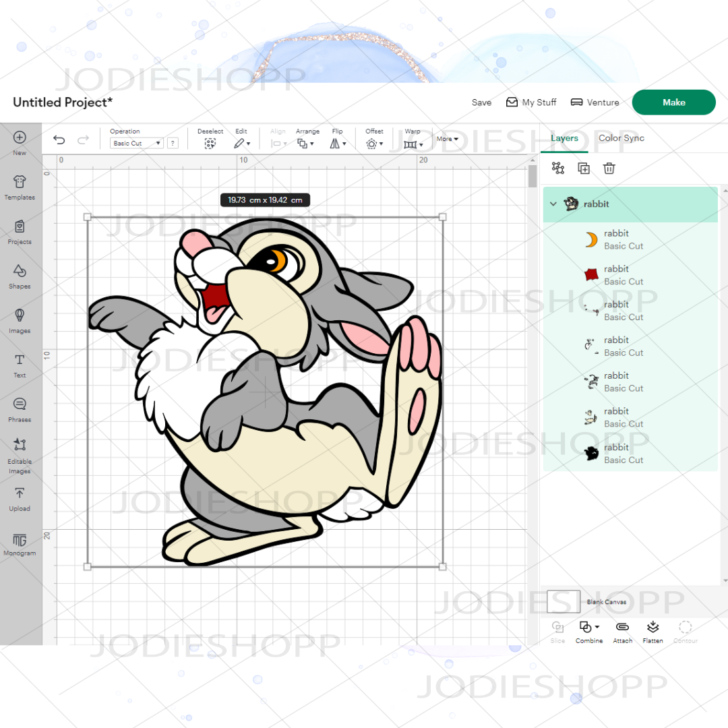728x728 pixels.
Task: Click the Upload icon
Action: coord(20,493)
